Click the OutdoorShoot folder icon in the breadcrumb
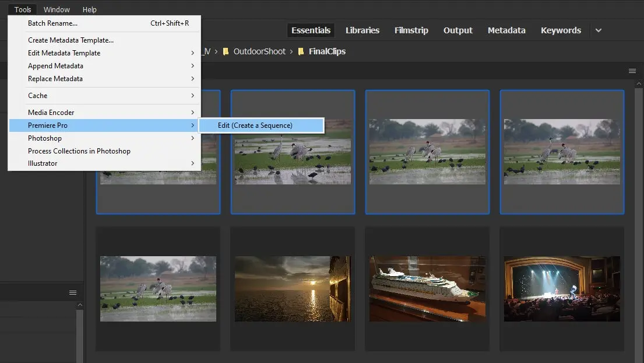 pos(226,51)
